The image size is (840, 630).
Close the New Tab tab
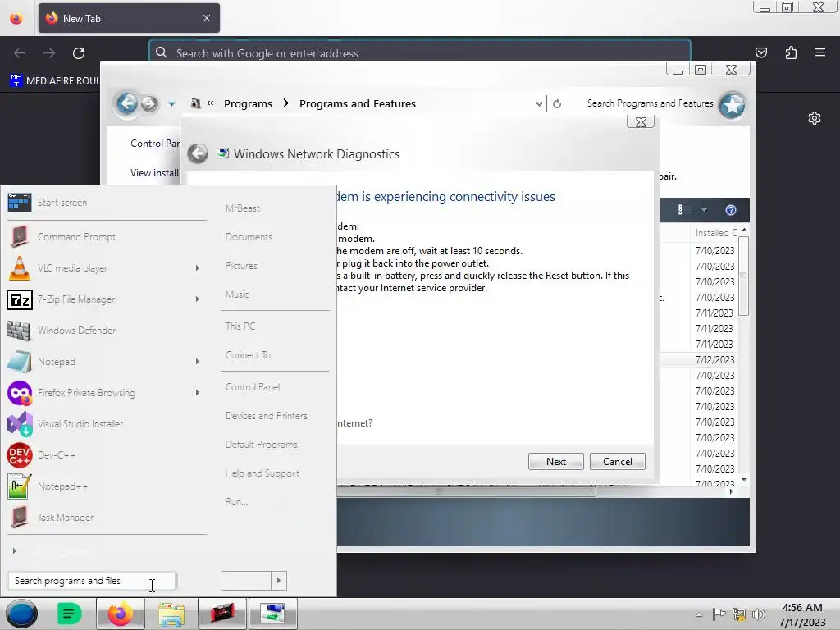[x=207, y=18]
